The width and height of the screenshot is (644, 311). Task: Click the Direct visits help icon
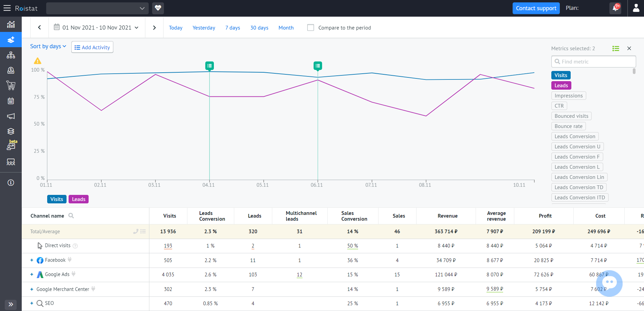tap(75, 246)
